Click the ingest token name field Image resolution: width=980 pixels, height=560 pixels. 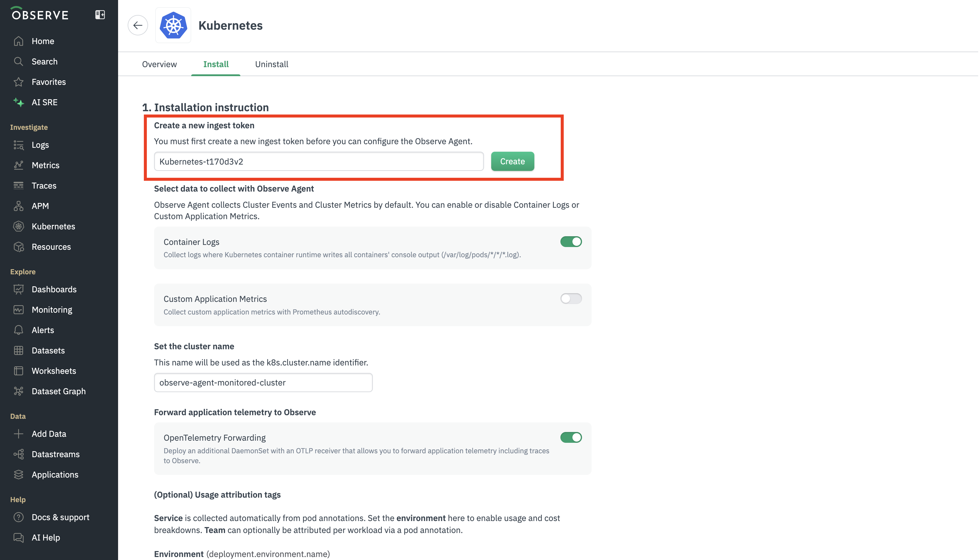pos(318,162)
